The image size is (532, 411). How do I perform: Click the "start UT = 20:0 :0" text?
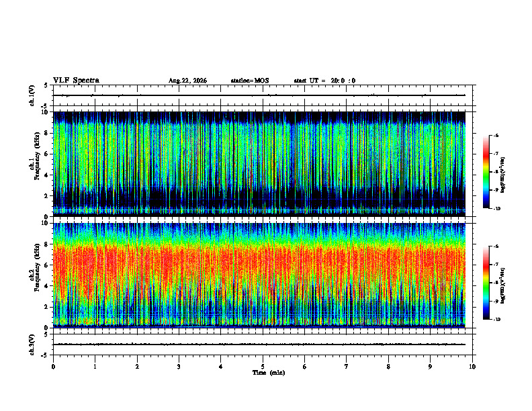point(324,81)
